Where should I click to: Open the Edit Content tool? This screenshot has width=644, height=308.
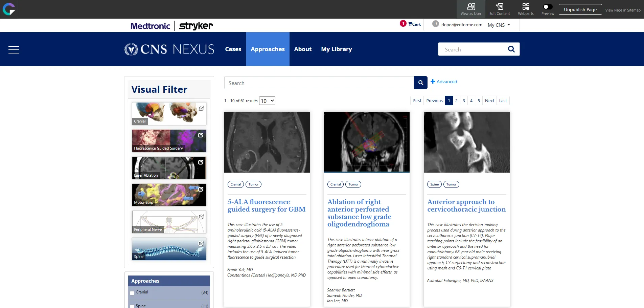[x=500, y=9]
